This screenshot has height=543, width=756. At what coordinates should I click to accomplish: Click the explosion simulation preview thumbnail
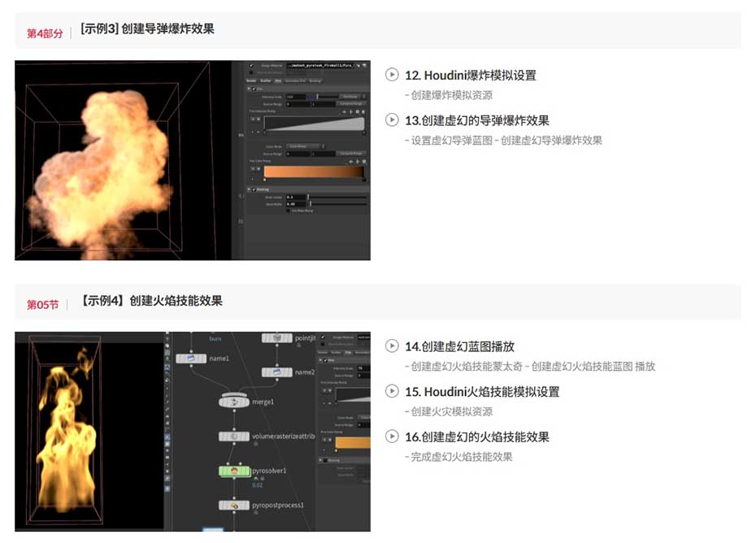(193, 160)
